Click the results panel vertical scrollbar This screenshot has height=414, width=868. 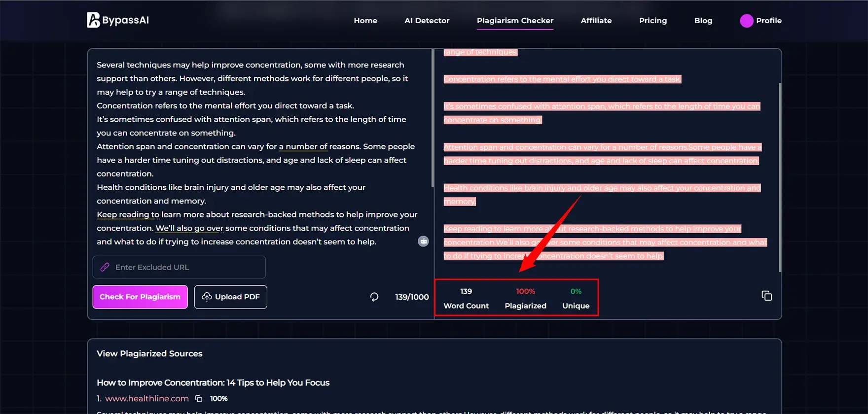point(780,177)
